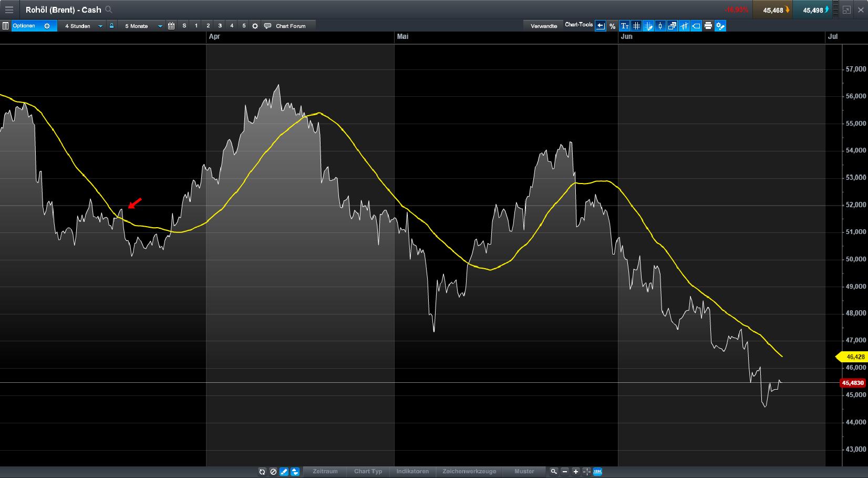Select the candlestick chart icon

(x=660, y=26)
